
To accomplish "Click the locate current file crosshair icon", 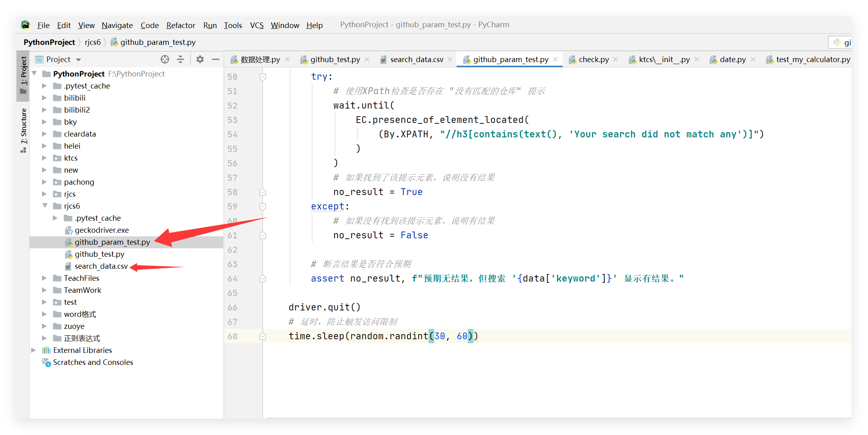I will click(x=164, y=59).
